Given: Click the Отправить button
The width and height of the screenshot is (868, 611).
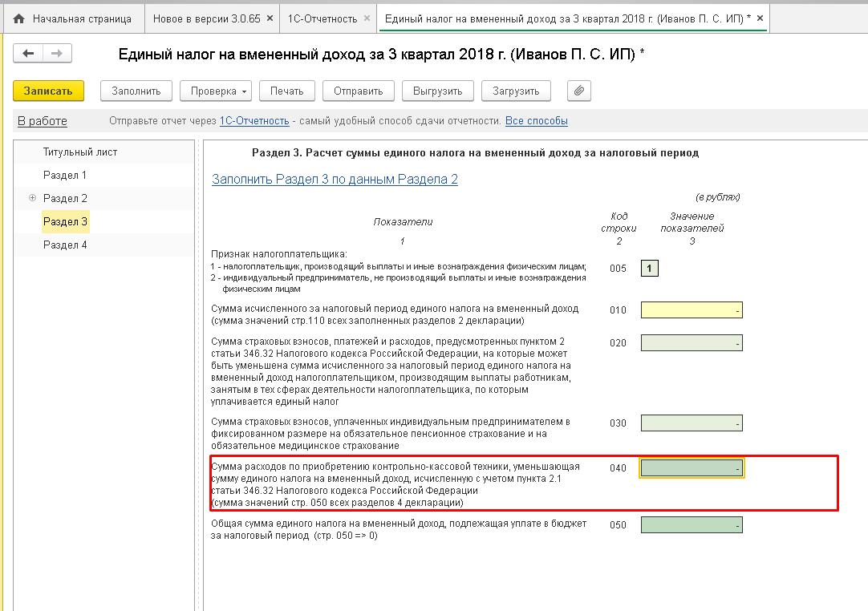Looking at the screenshot, I should point(359,91).
